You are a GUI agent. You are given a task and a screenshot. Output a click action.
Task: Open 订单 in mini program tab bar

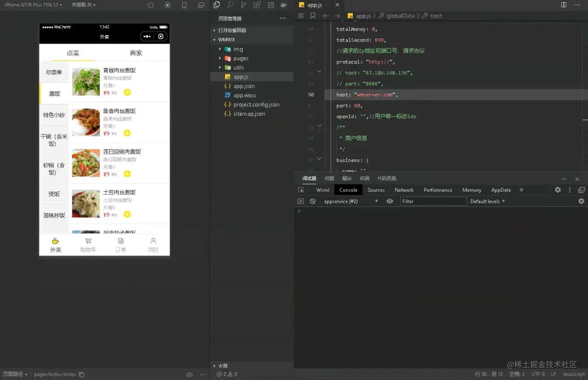click(x=120, y=245)
